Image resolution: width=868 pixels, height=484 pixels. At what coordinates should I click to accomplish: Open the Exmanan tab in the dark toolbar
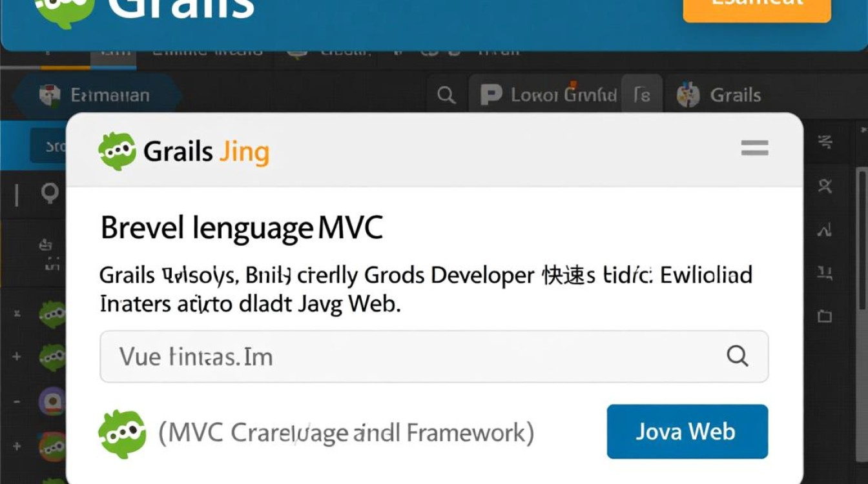pos(97,96)
